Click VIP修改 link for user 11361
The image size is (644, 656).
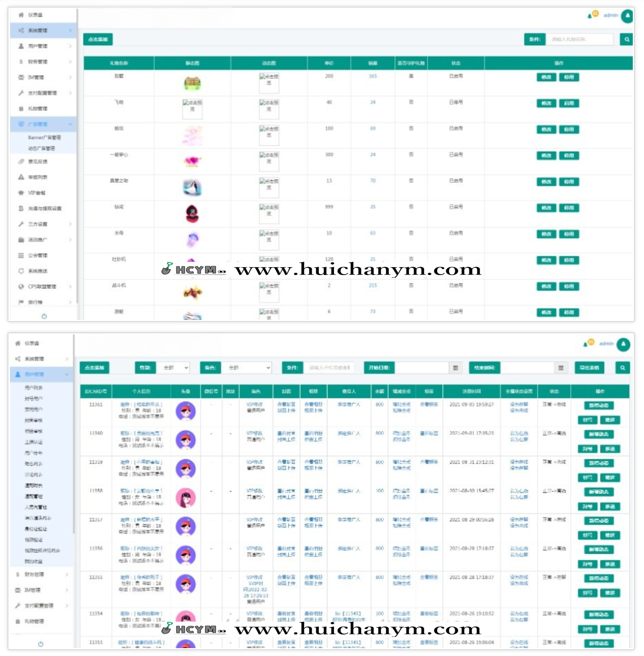pyautogui.click(x=255, y=404)
